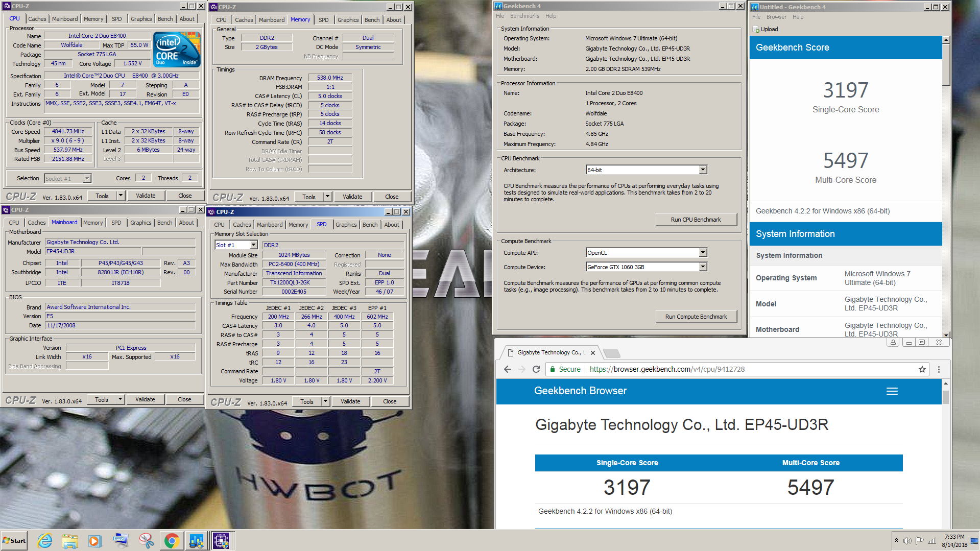
Task: Click the Chrome profile person icon
Action: [x=893, y=342]
